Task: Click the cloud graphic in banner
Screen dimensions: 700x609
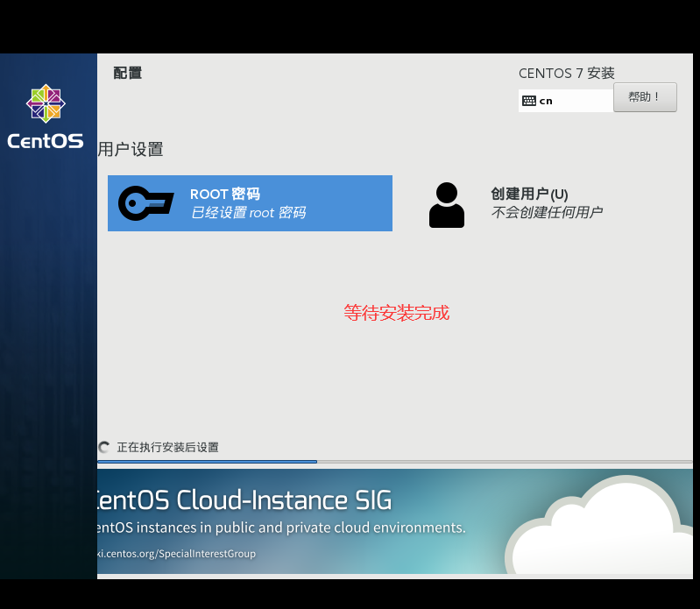Action: point(598,527)
